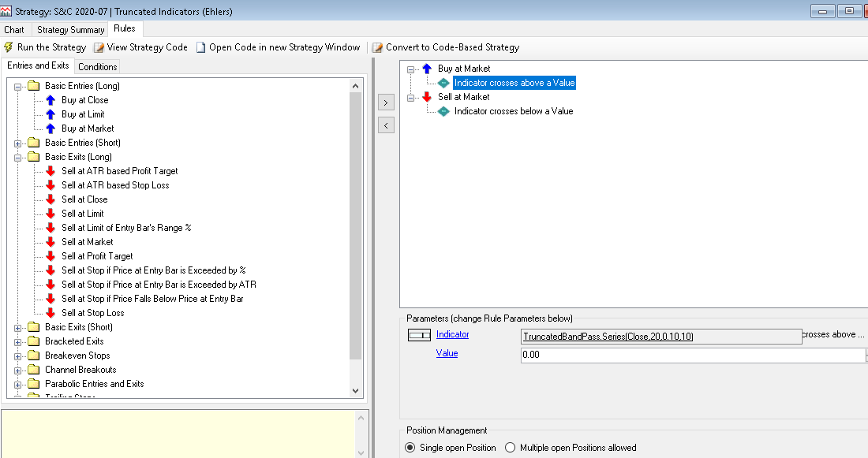
Task: Enable Multiple open Positions allowed
Action: coord(510,448)
